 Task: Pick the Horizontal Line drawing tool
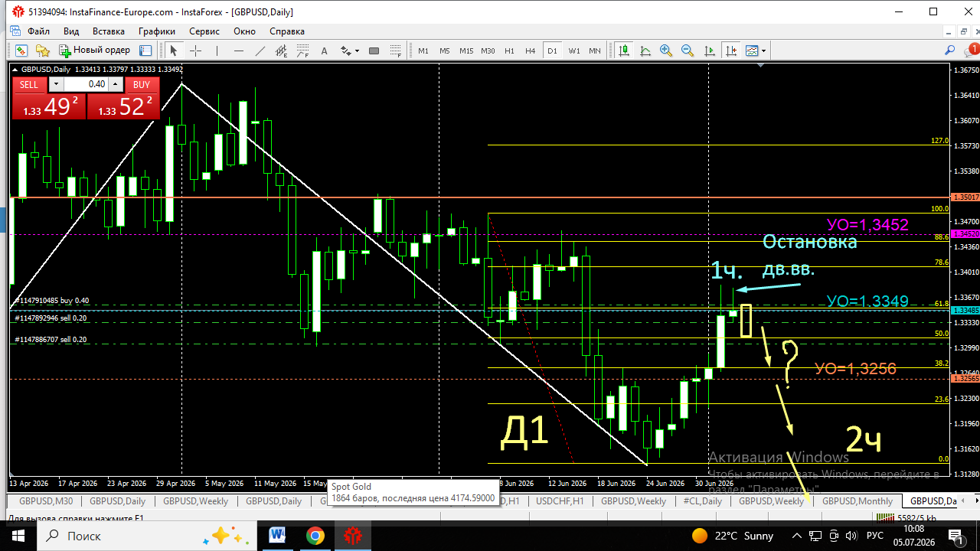click(239, 51)
